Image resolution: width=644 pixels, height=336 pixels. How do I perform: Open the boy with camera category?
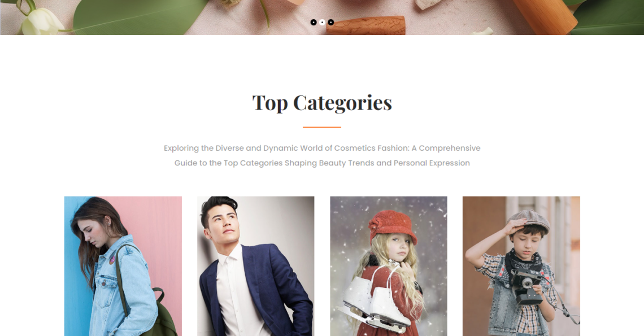click(521, 266)
